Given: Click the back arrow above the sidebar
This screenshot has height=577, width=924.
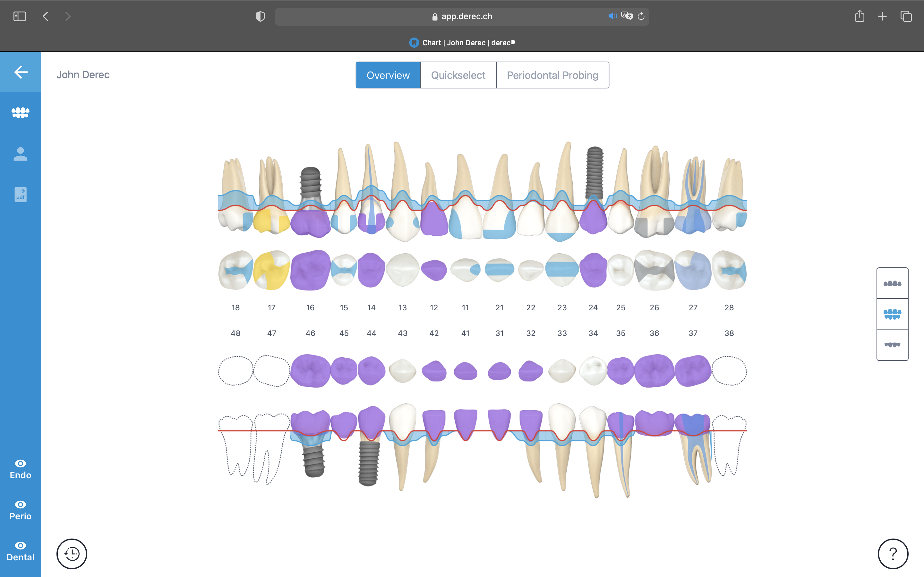Looking at the screenshot, I should click(x=20, y=72).
